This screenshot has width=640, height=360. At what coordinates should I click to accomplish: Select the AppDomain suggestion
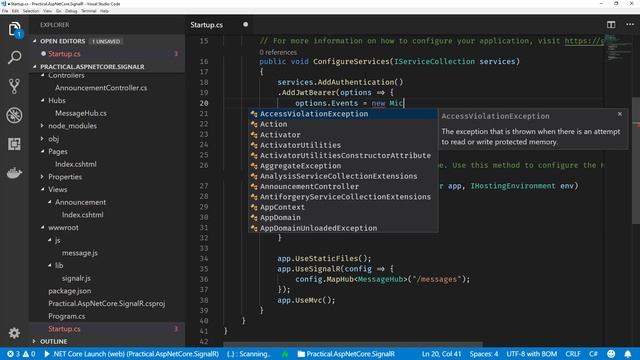(x=343, y=218)
